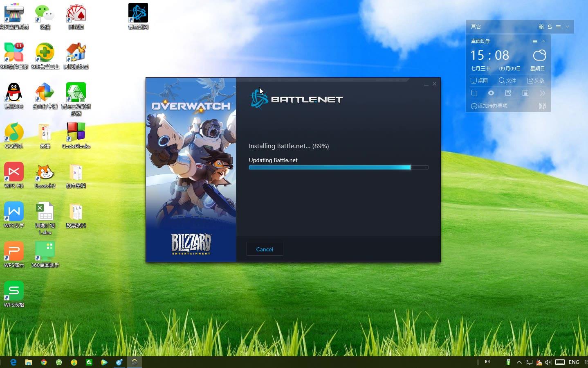Open the 金山打字通 desktop shortcut
The image size is (588, 368).
45,96
